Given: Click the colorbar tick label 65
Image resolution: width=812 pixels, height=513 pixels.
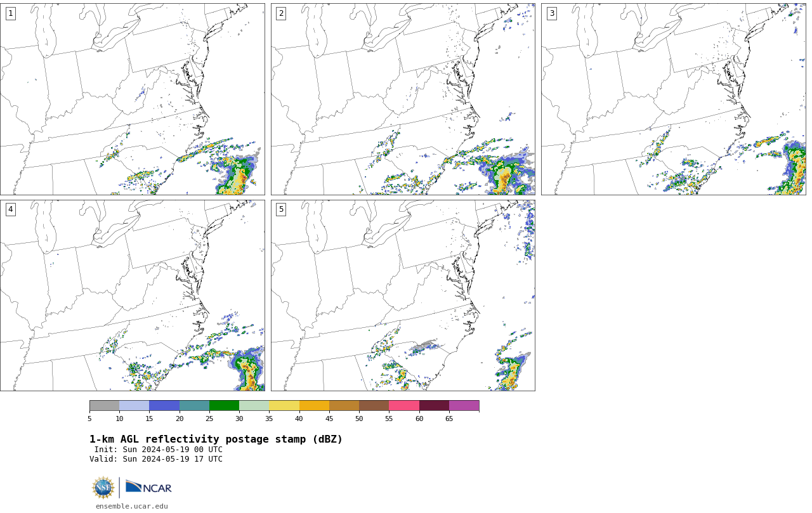Looking at the screenshot, I should [449, 419].
